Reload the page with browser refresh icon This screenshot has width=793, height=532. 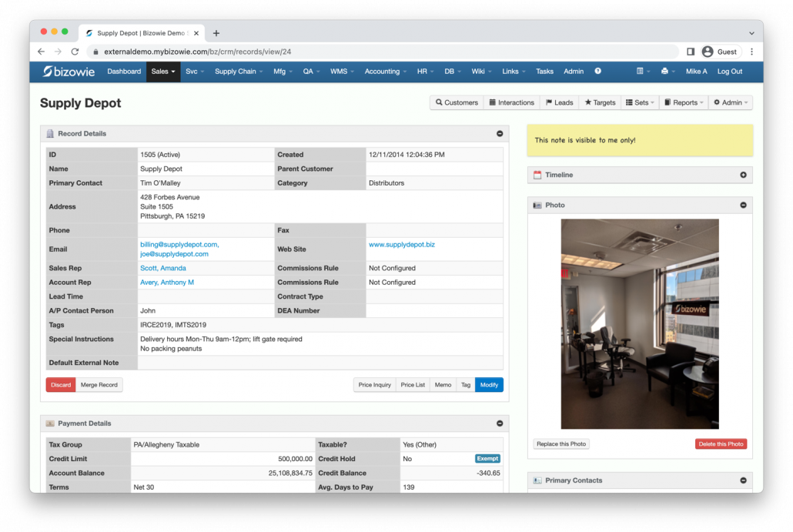click(75, 52)
